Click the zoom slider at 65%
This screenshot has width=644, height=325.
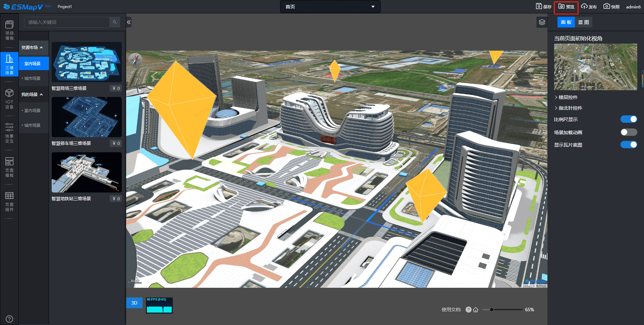pyautogui.click(x=492, y=310)
